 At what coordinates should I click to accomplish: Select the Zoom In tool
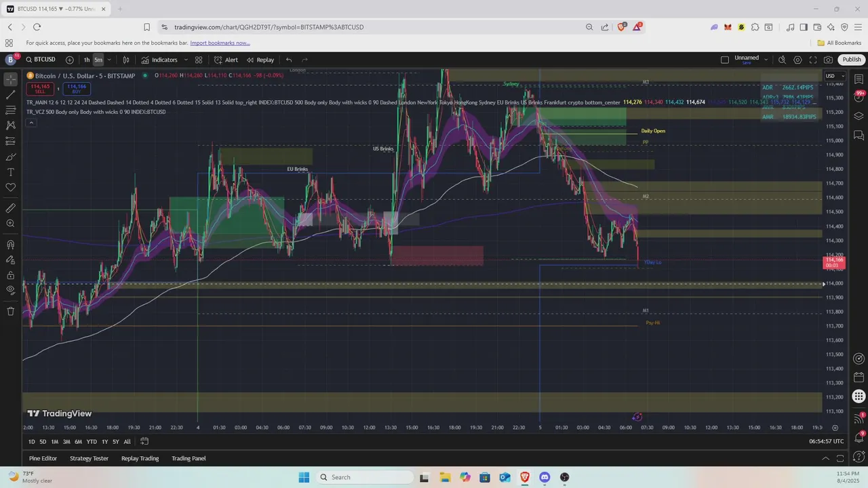[x=10, y=224]
